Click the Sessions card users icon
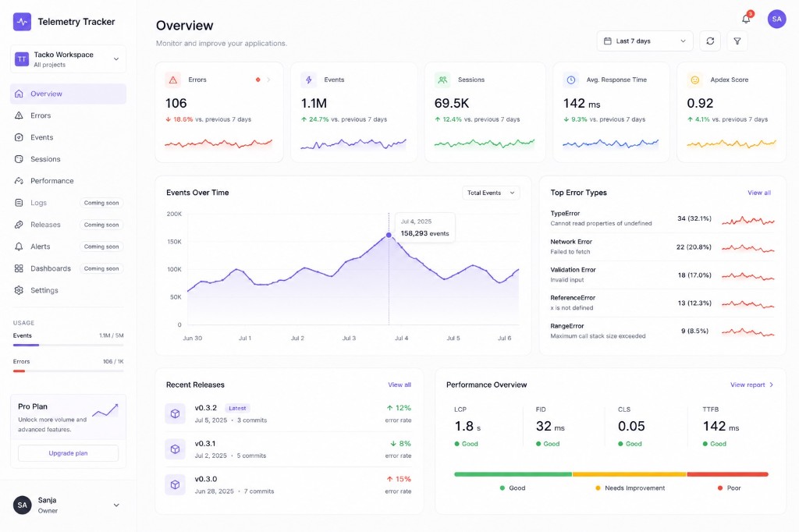Image resolution: width=799 pixels, height=532 pixels. (x=442, y=80)
